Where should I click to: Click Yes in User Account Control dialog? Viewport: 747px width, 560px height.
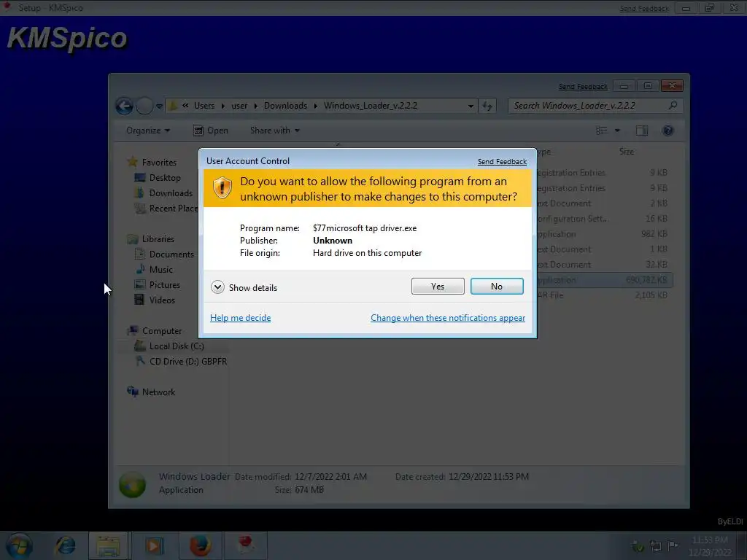click(438, 286)
